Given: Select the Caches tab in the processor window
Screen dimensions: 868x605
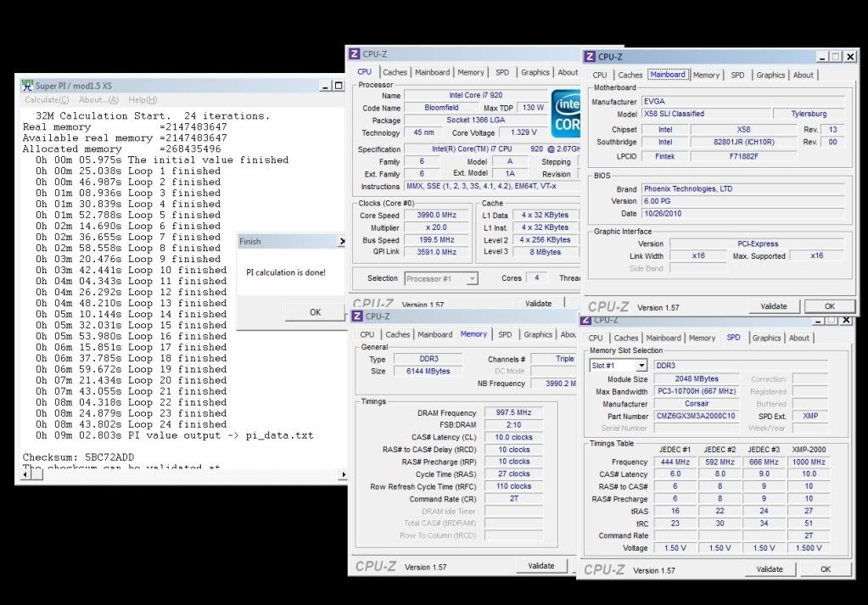Looking at the screenshot, I should pyautogui.click(x=395, y=72).
